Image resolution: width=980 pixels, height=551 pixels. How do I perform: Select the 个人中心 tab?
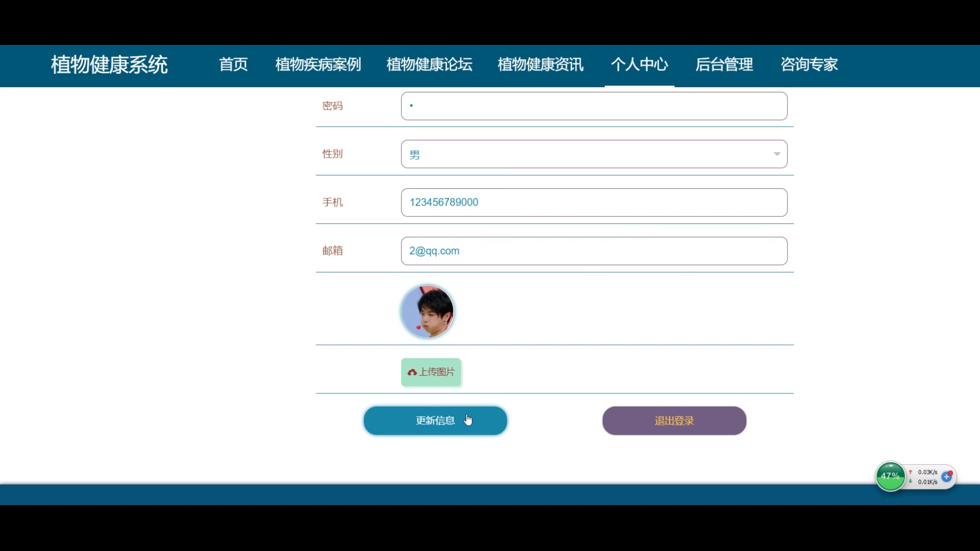click(639, 65)
